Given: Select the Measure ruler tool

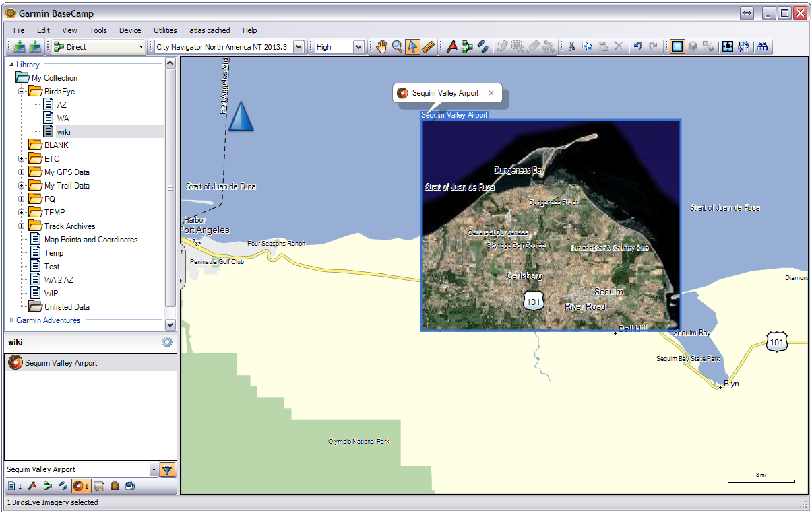Looking at the screenshot, I should click(428, 46).
